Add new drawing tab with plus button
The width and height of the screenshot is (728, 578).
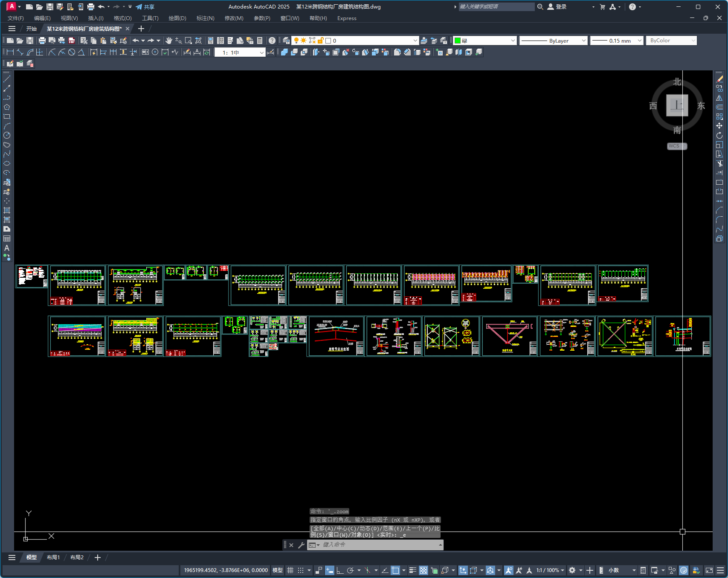click(x=141, y=29)
